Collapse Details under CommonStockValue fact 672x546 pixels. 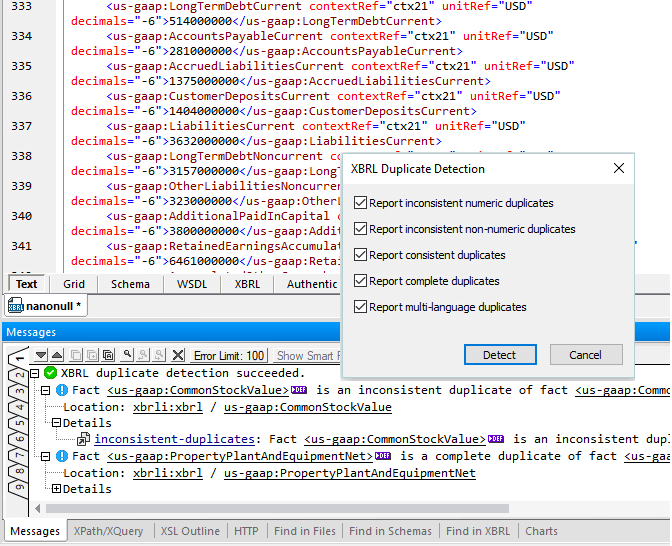coord(57,423)
